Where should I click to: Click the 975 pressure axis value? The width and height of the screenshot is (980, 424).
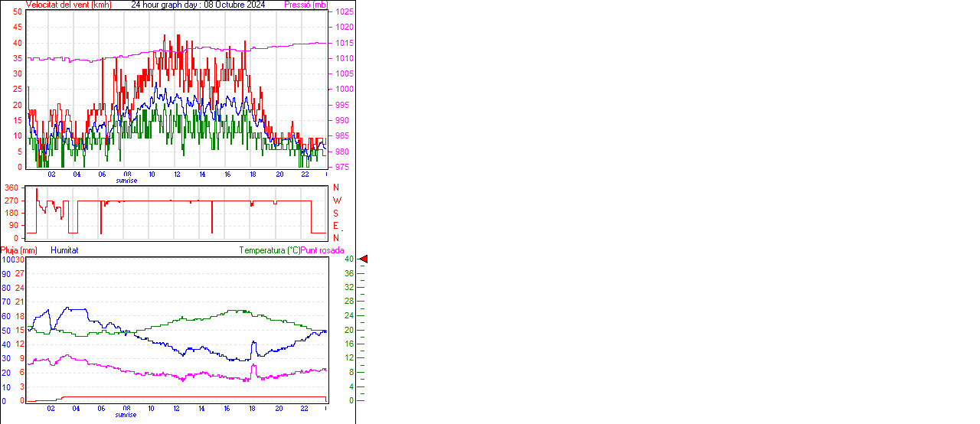pos(342,167)
